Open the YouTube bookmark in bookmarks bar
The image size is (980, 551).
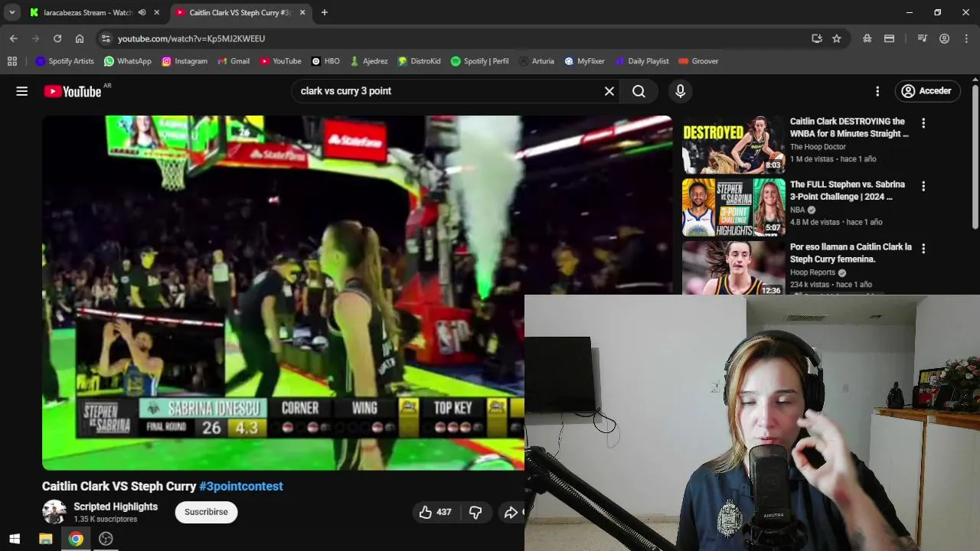click(x=280, y=61)
